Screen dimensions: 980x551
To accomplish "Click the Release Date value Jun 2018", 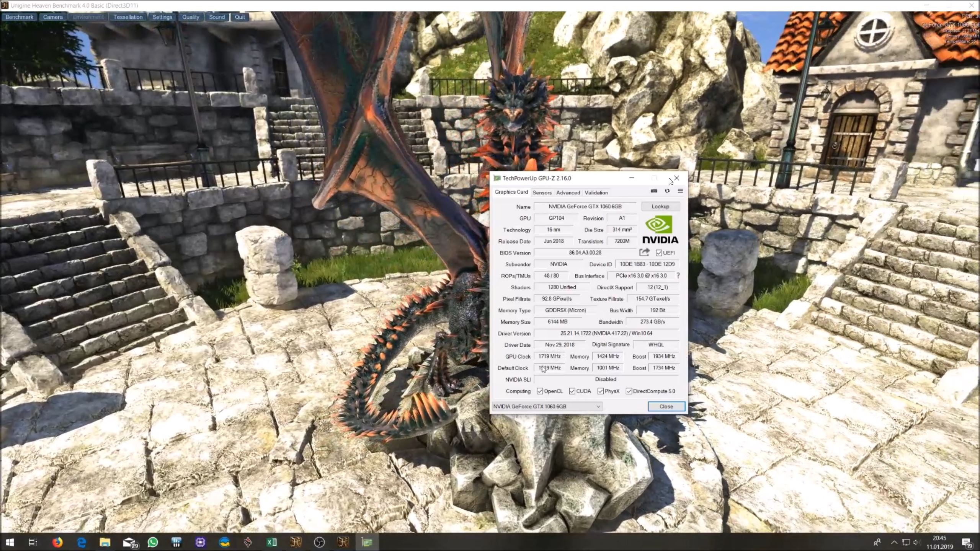I will [554, 241].
